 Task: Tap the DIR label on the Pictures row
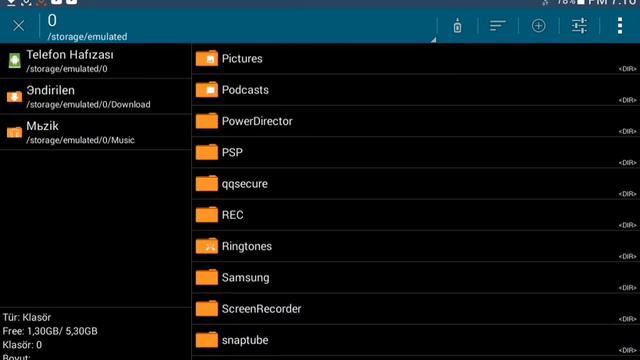(627, 69)
